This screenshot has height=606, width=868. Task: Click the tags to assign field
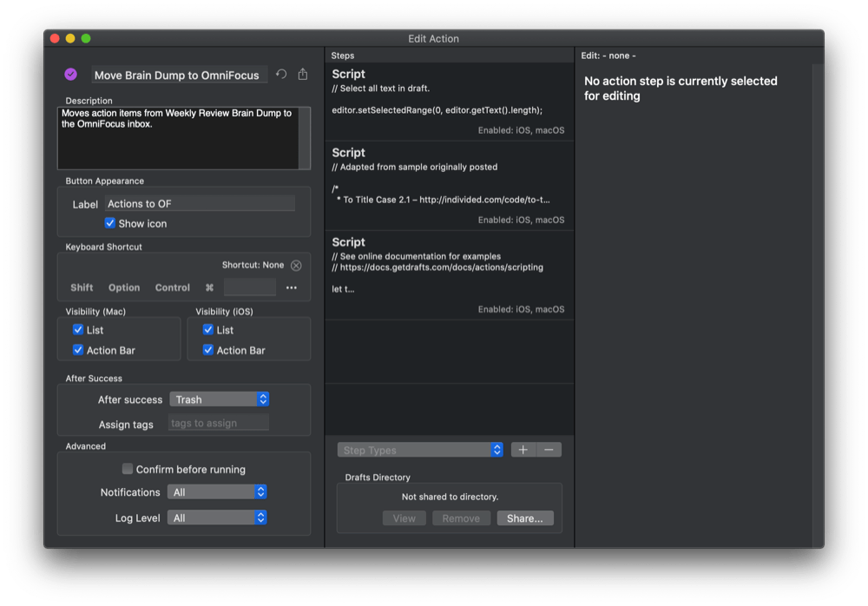click(x=219, y=423)
